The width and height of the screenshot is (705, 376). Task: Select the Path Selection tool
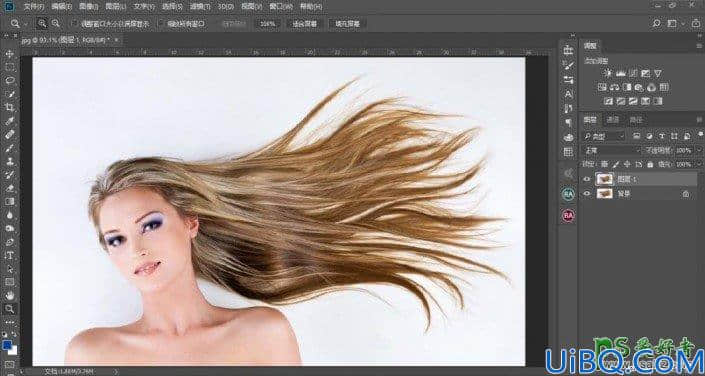[9, 269]
